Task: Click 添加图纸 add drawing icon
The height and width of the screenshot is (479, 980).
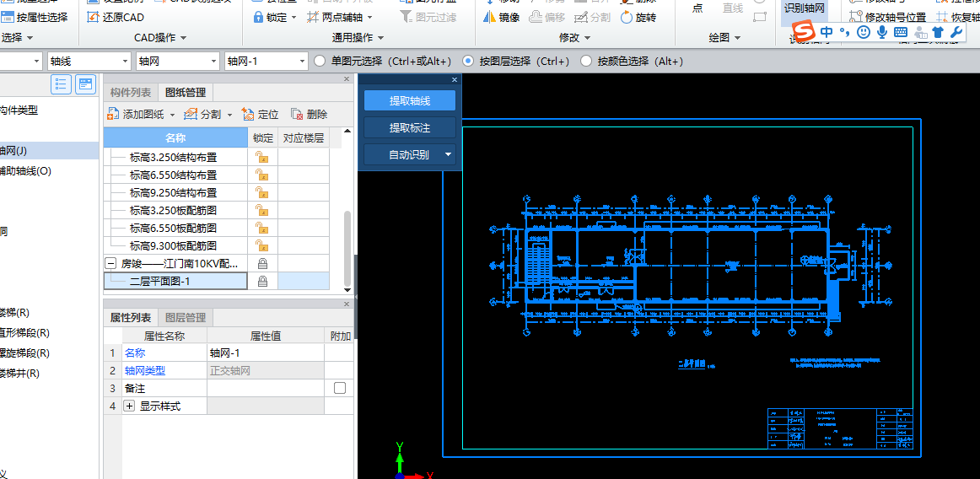Action: pyautogui.click(x=113, y=115)
